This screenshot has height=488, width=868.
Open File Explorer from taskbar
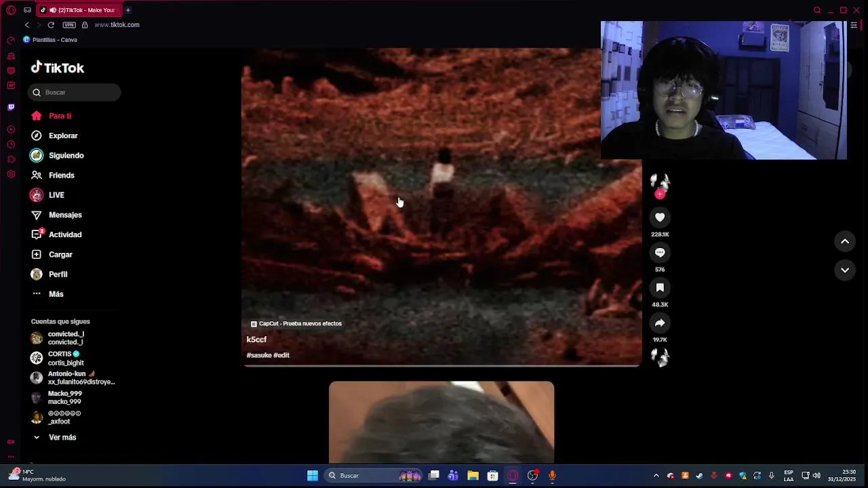(x=473, y=476)
